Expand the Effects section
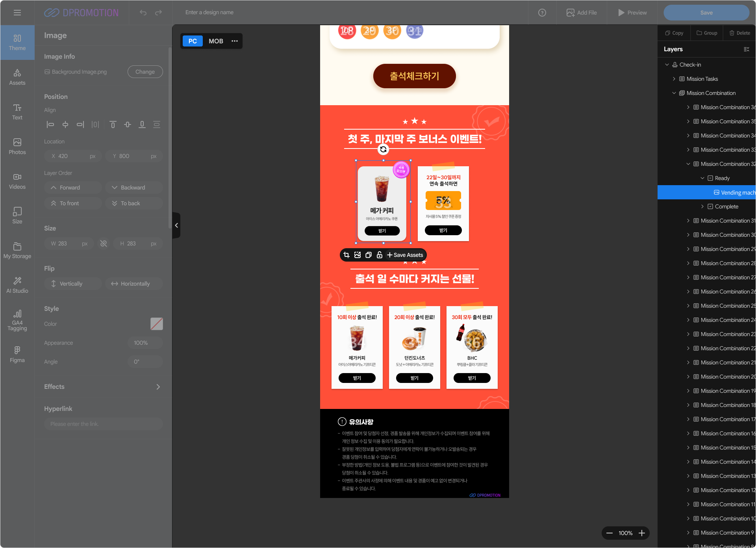The height and width of the screenshot is (548, 756). click(158, 387)
